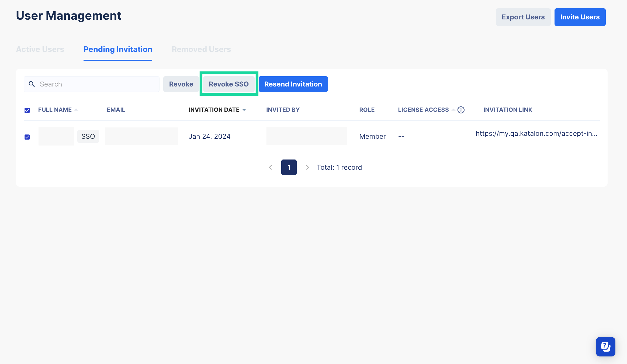
Task: Sort by Invitation Date using its dropdown arrow
Action: click(244, 110)
